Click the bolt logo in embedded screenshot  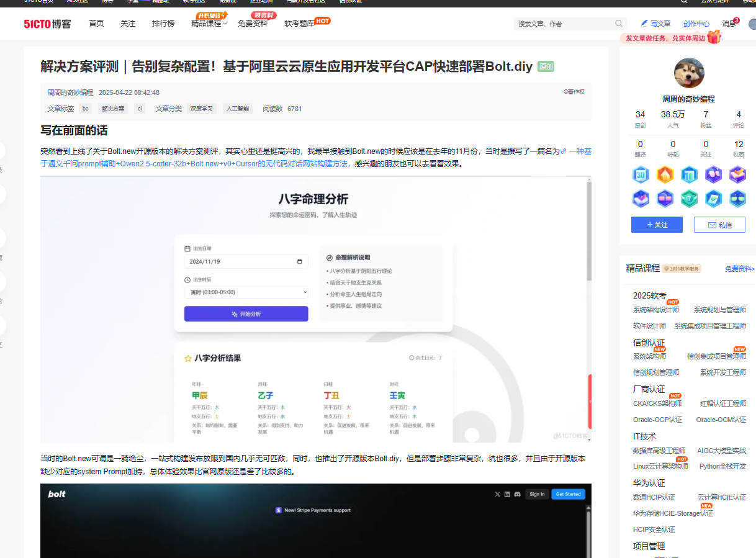pos(56,494)
